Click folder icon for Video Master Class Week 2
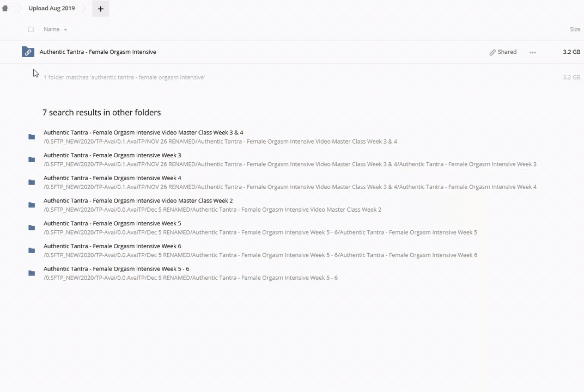 (x=32, y=205)
